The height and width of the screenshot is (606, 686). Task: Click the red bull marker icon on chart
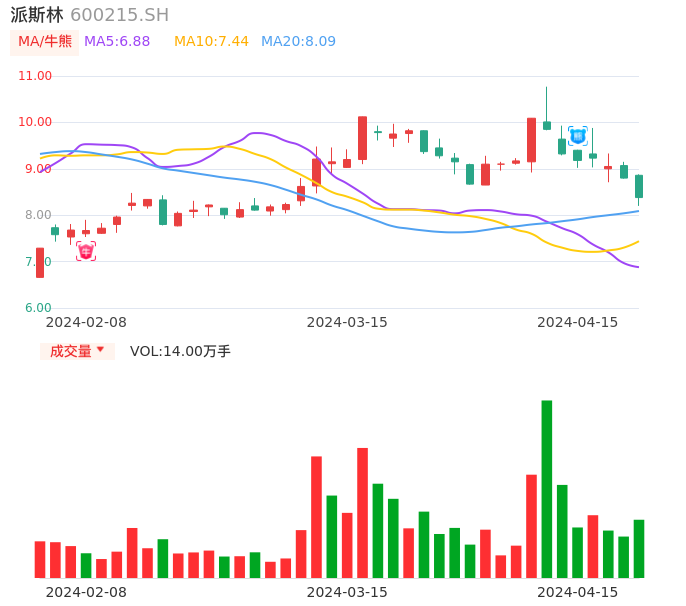pos(86,251)
